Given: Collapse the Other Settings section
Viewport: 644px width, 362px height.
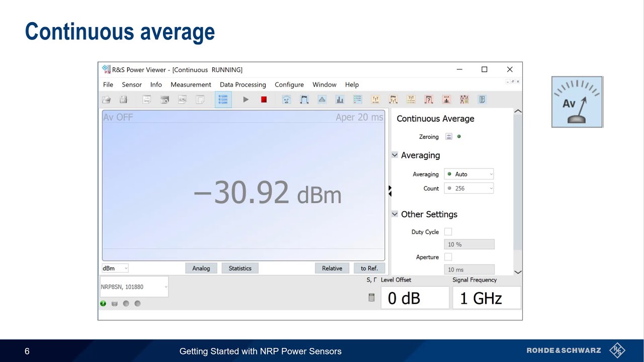Looking at the screenshot, I should (x=395, y=214).
